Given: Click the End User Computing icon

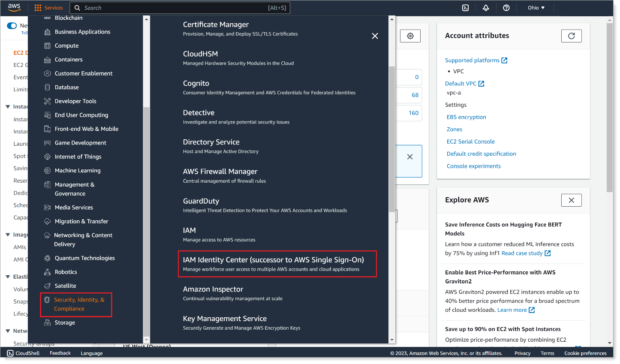Looking at the screenshot, I should click(48, 115).
